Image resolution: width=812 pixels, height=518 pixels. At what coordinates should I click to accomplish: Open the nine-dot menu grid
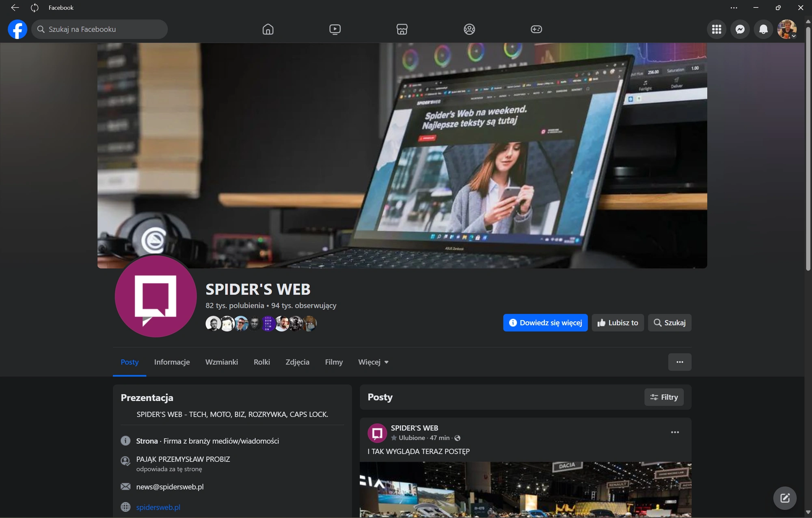coord(717,29)
